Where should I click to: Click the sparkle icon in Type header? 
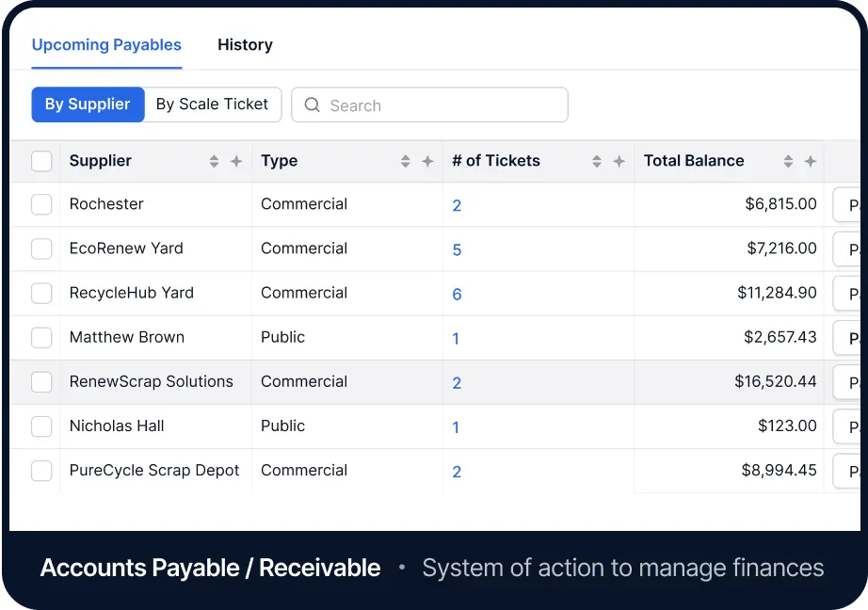click(x=427, y=162)
